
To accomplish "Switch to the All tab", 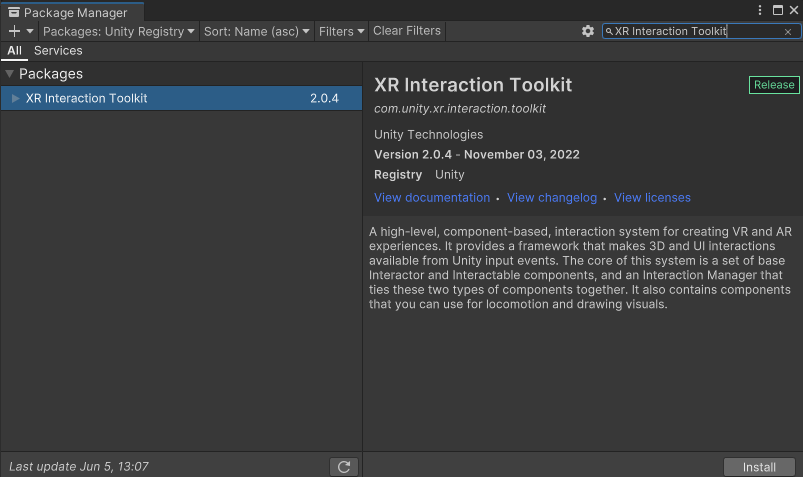I will click(14, 51).
